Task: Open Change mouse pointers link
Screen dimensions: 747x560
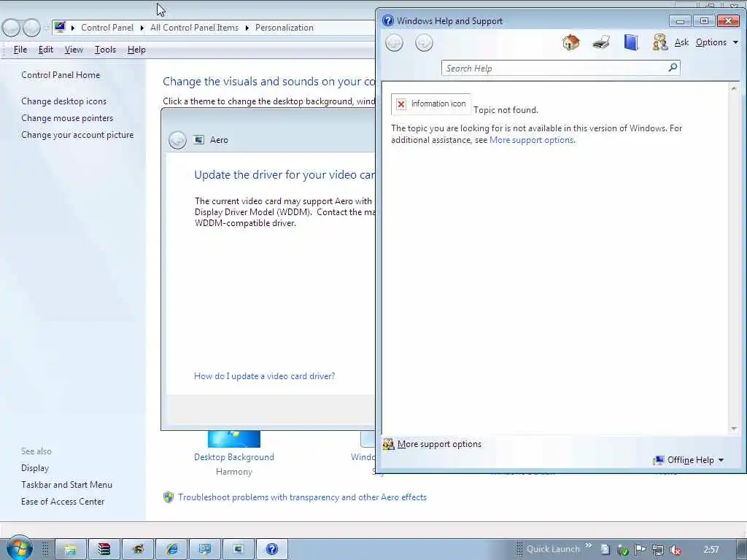Action: pyautogui.click(x=67, y=118)
